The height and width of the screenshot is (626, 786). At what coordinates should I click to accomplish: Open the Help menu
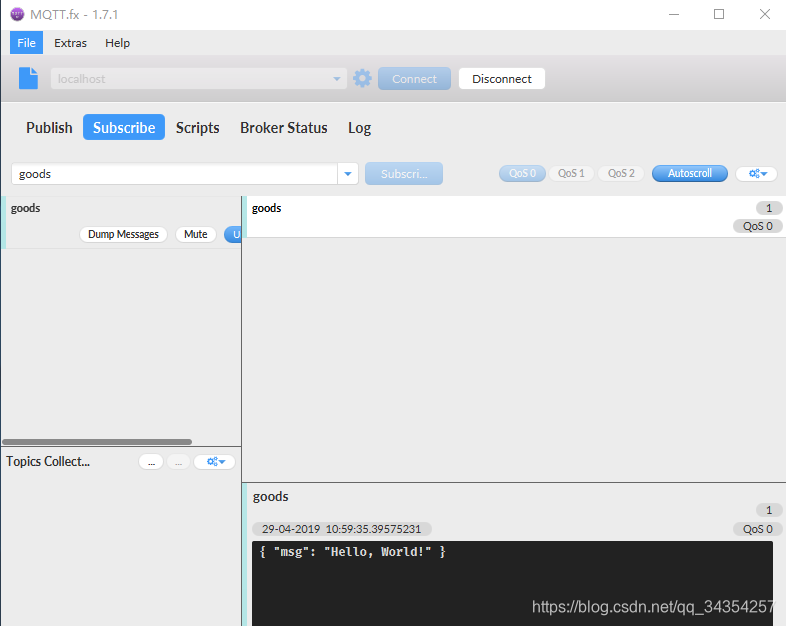point(117,43)
